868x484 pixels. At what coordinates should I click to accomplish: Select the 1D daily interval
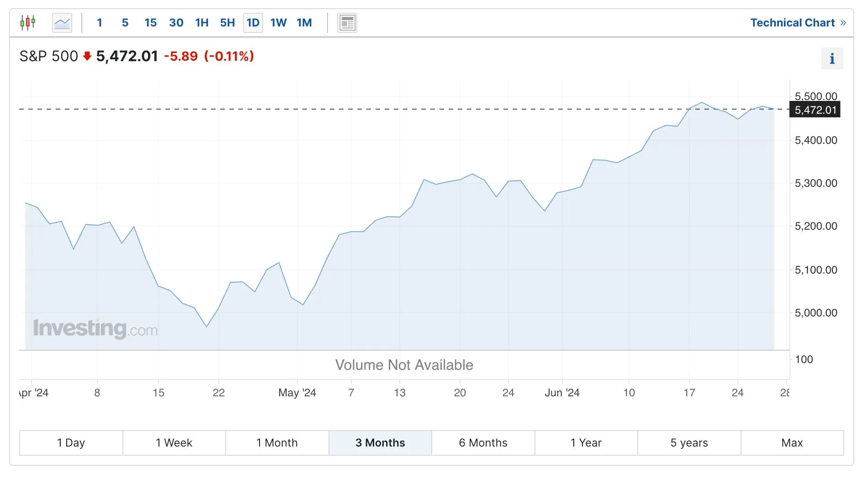click(253, 23)
